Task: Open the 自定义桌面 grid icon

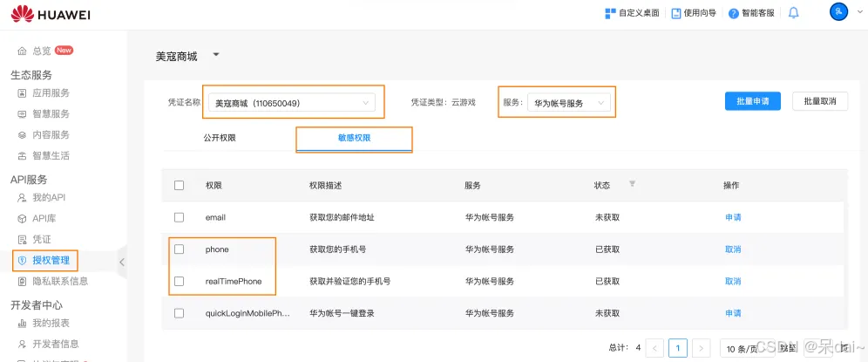Action: 611,13
